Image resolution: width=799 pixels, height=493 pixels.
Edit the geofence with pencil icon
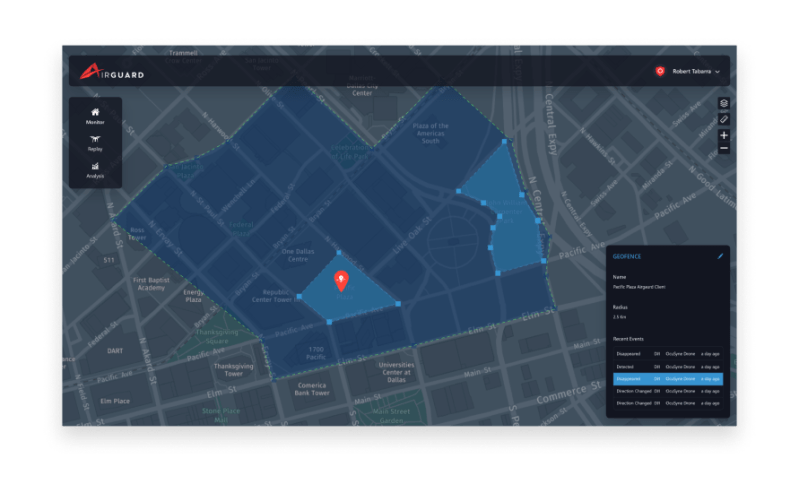click(x=720, y=256)
